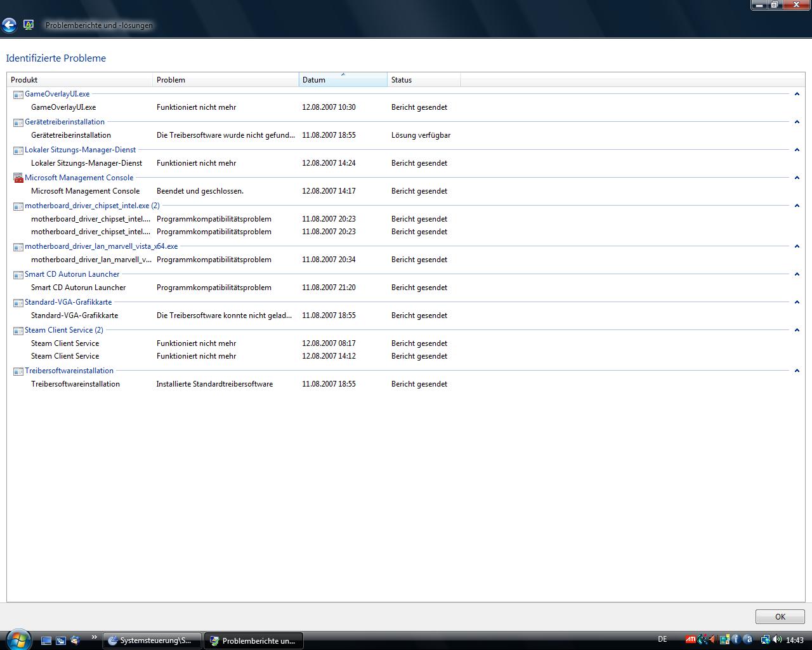812x650 pixels.
Task: Click the blue 'i' info tray icon
Action: (736, 640)
